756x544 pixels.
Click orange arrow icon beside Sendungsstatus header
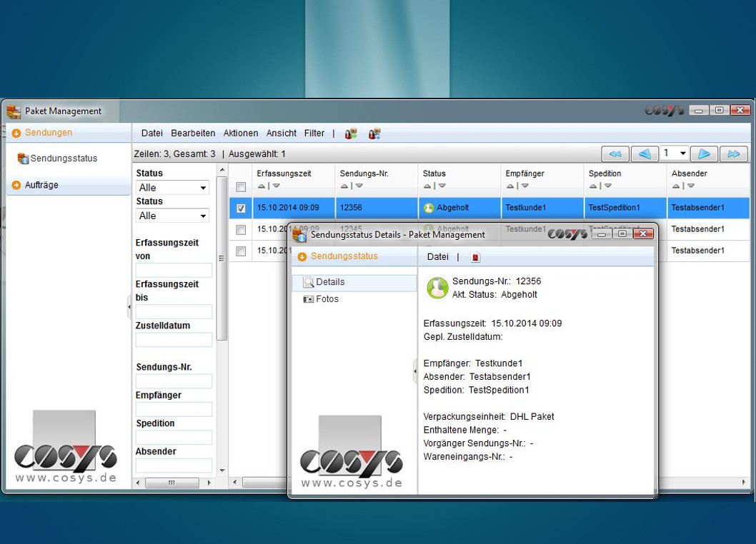(x=302, y=257)
